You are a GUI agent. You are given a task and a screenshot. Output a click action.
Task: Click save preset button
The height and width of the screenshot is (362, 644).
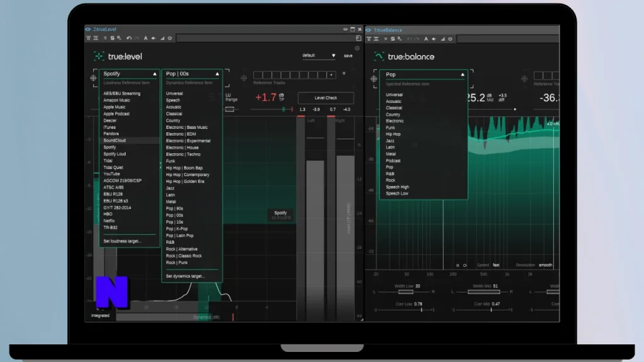pyautogui.click(x=348, y=56)
